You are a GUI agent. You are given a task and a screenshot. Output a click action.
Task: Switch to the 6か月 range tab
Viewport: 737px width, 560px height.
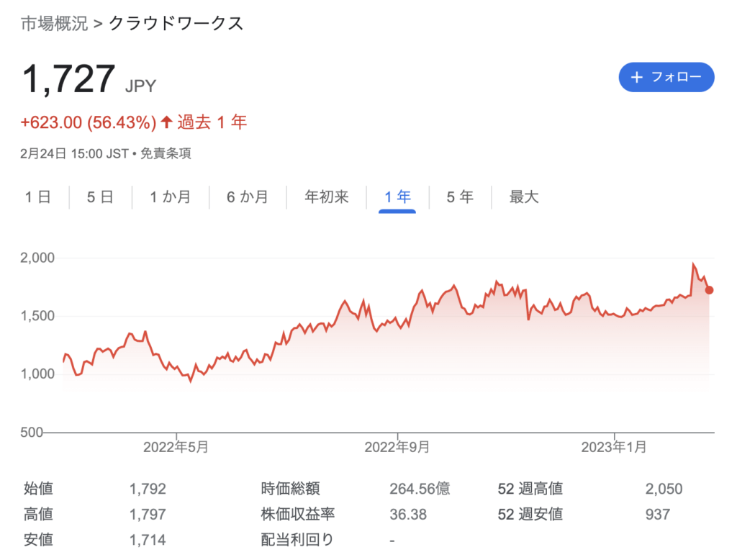click(248, 197)
